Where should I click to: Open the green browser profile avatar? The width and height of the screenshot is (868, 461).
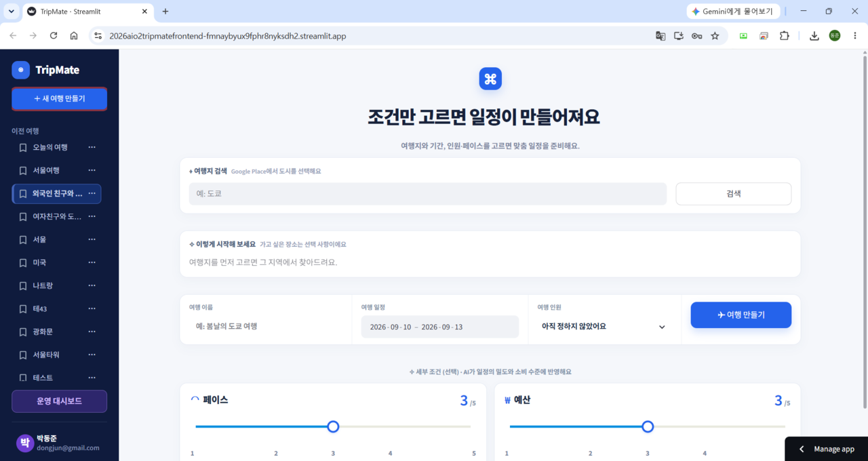click(835, 36)
